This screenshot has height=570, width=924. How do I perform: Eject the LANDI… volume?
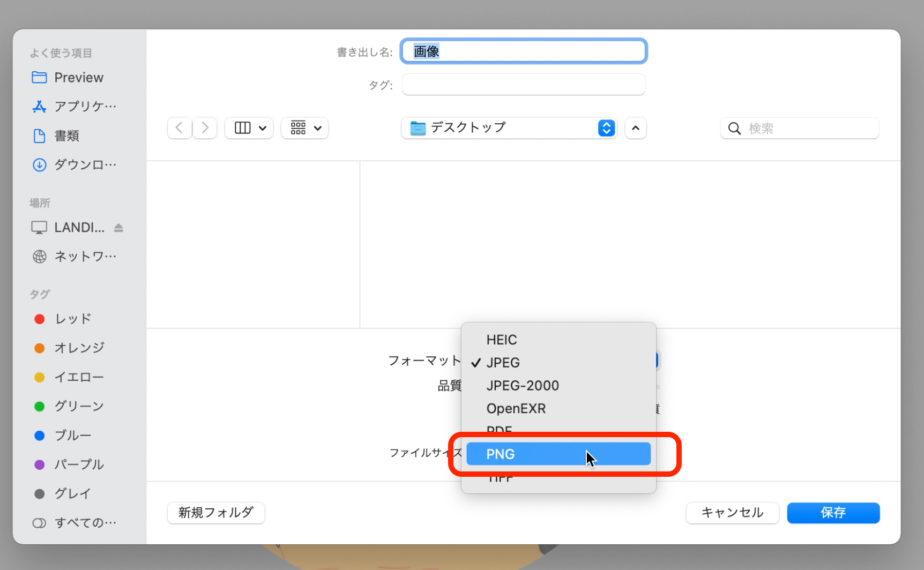118,228
